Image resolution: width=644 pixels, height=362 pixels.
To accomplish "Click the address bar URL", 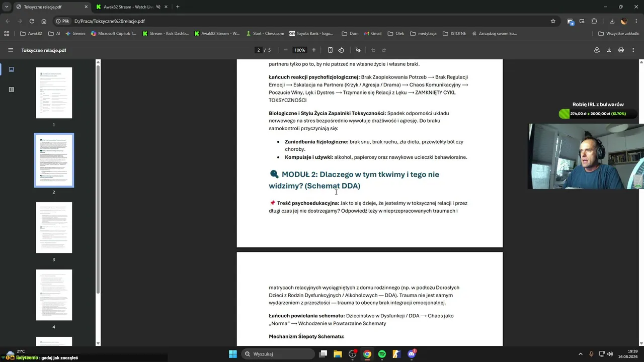I will click(110, 21).
